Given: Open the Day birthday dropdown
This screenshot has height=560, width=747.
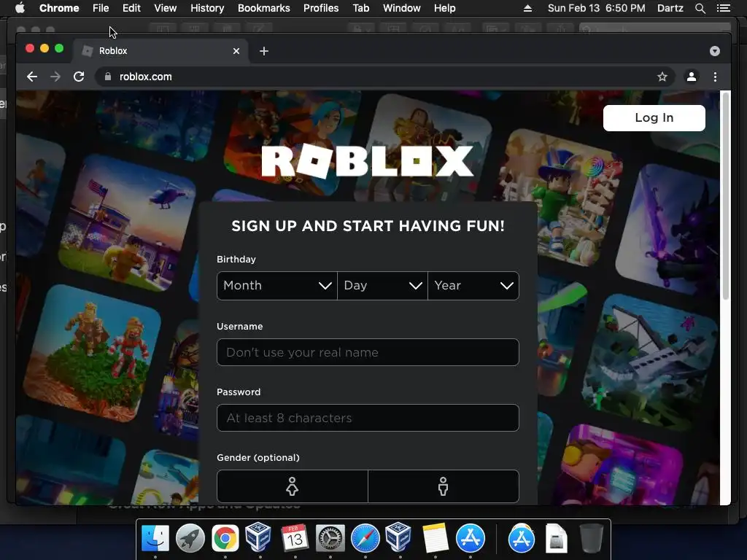Looking at the screenshot, I should coord(382,286).
